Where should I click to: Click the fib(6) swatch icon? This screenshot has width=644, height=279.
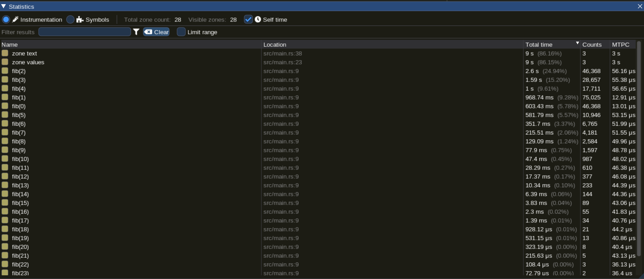pos(5,123)
